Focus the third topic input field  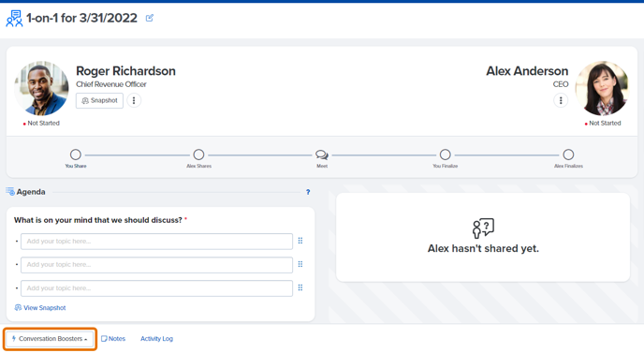[156, 288]
